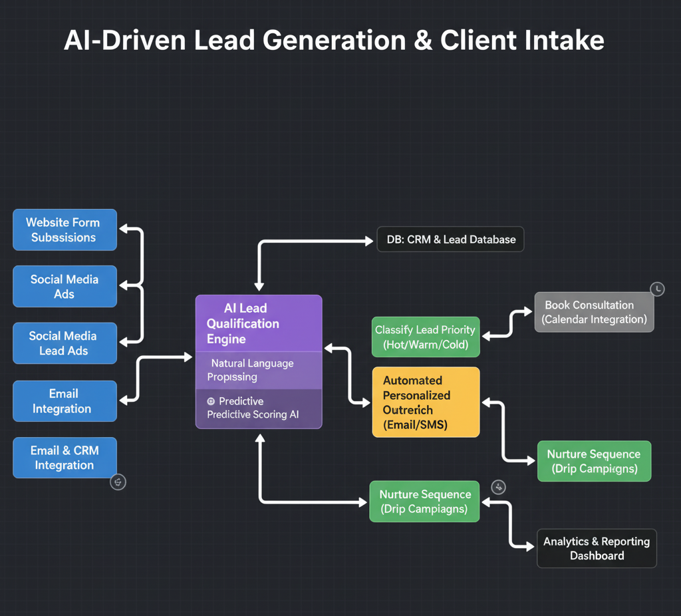Open the DB: CRM & Lead Database node
This screenshot has width=681, height=616.
(x=450, y=239)
